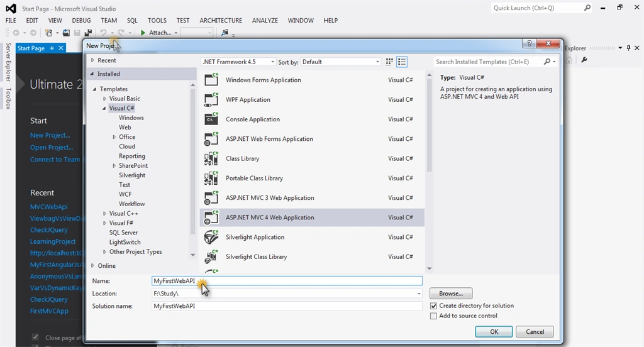Choose the Silverlight Application template icon
644x347 pixels.
coord(211,237)
